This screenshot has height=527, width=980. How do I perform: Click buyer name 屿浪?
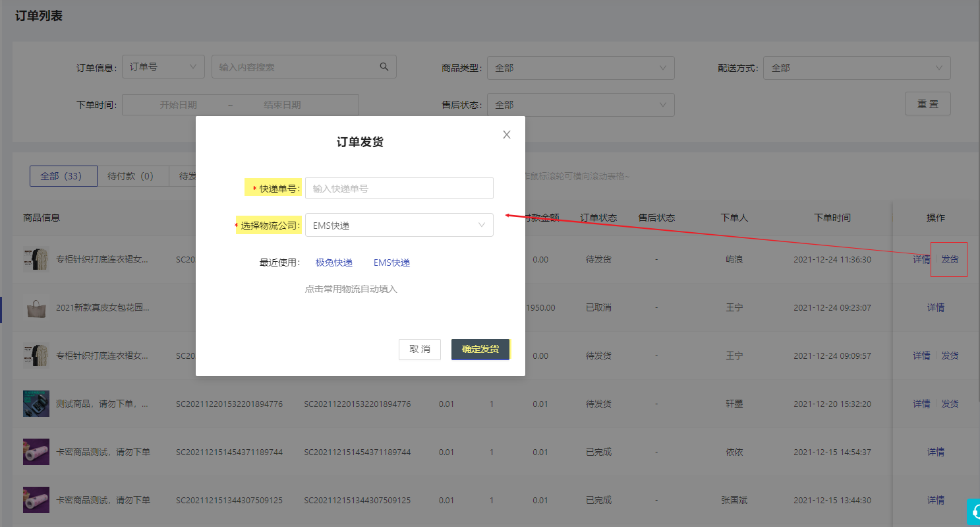pyautogui.click(x=734, y=259)
